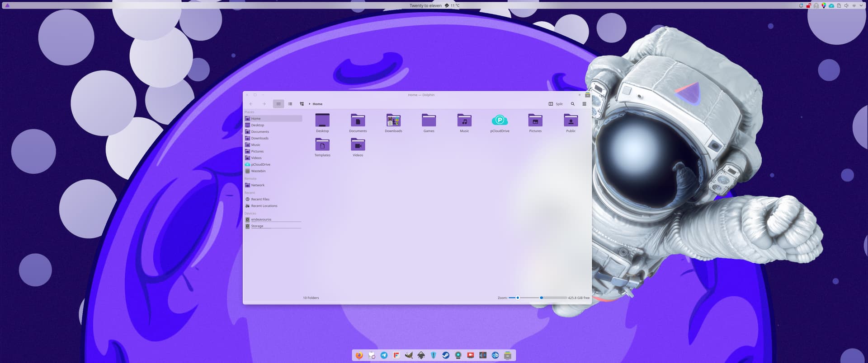Open Network in Remote section

pyautogui.click(x=273, y=185)
